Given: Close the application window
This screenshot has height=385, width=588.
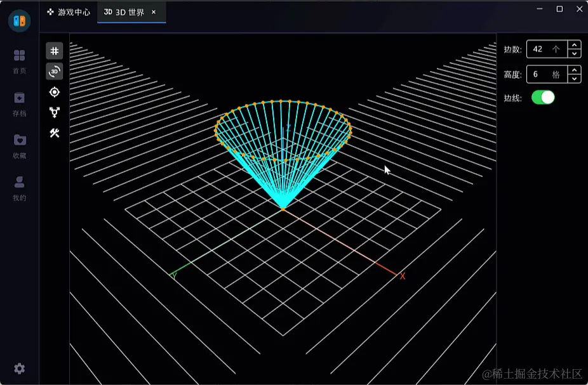Looking at the screenshot, I should 579,9.
